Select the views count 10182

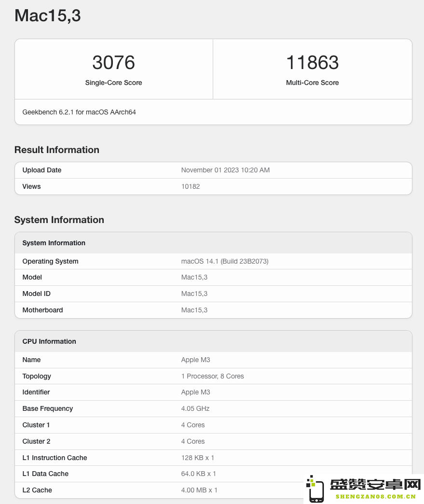click(191, 186)
